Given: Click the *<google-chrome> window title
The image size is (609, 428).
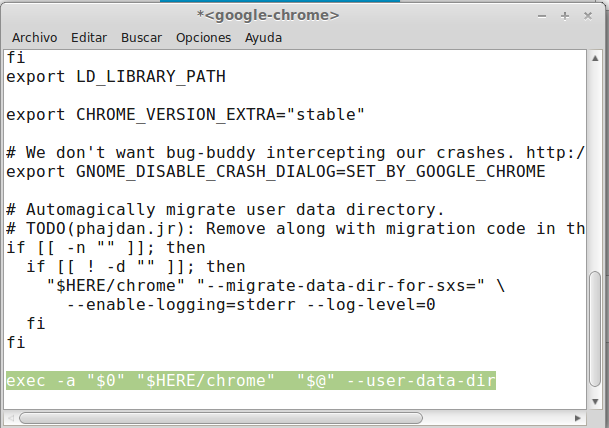Looking at the screenshot, I should point(268,16).
